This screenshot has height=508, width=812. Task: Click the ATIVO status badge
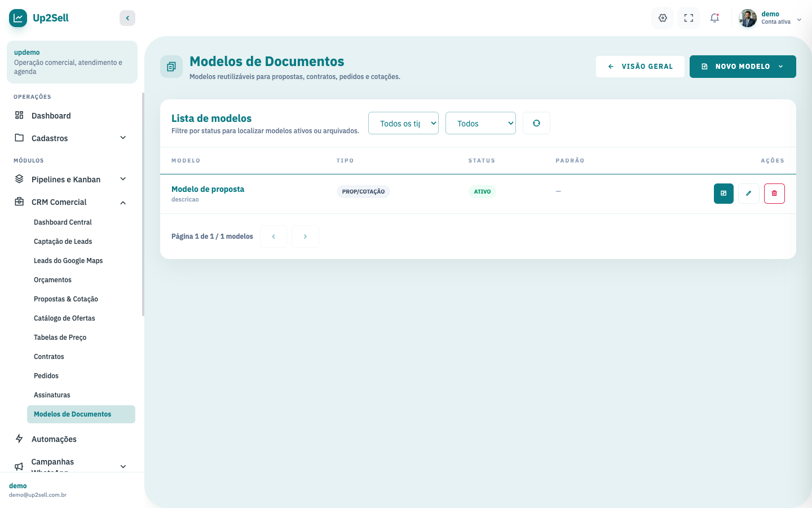(482, 192)
